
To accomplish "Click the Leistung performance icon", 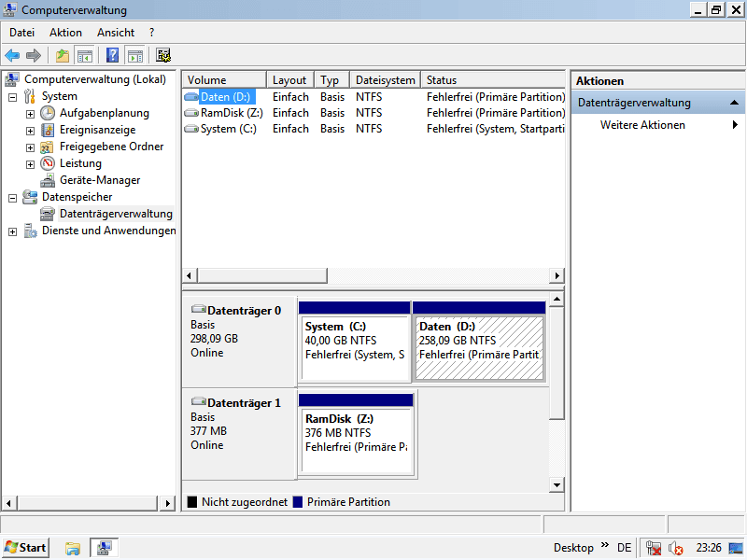I will 48,163.
